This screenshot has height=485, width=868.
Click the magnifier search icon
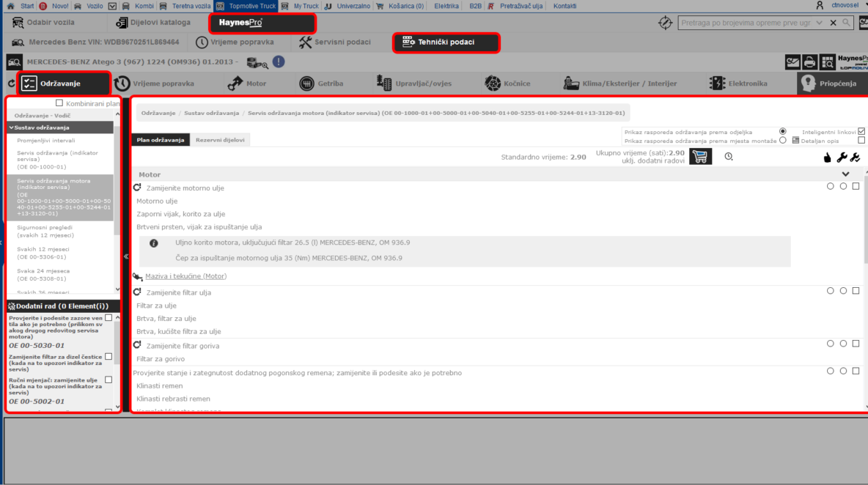pos(846,23)
